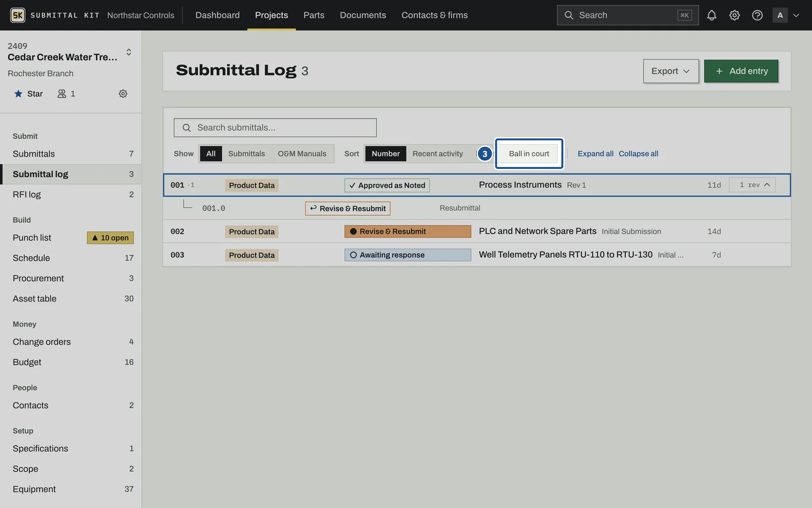
Task: Open Contacts & firms tab
Action: click(x=434, y=15)
